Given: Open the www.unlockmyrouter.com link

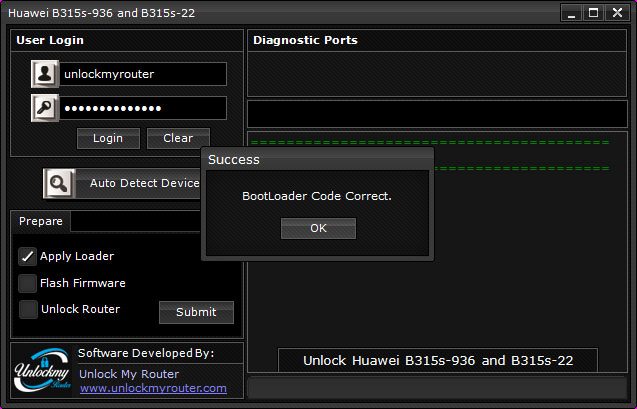Looking at the screenshot, I should pos(153,388).
